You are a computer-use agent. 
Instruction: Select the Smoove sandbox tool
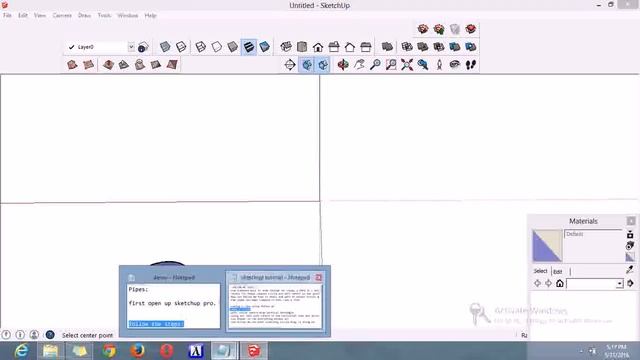point(108,64)
